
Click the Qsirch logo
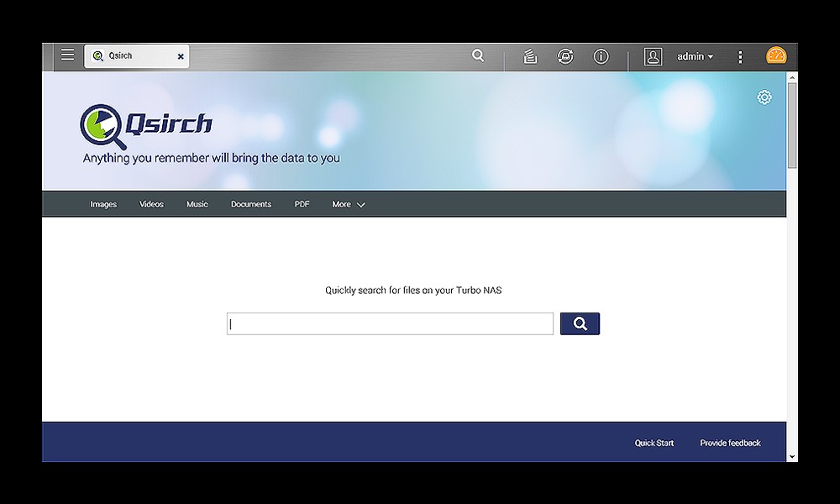pos(145,126)
